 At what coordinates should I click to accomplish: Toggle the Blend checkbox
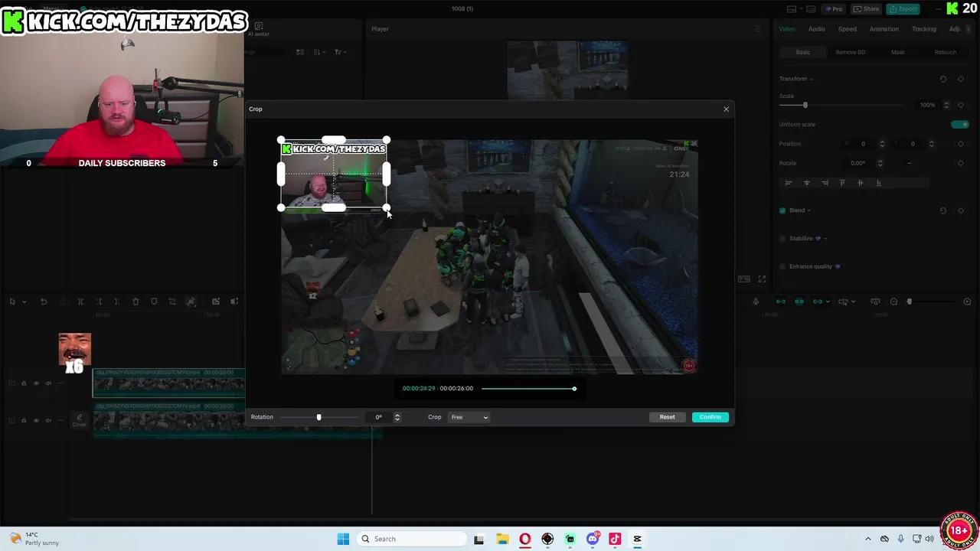point(782,210)
